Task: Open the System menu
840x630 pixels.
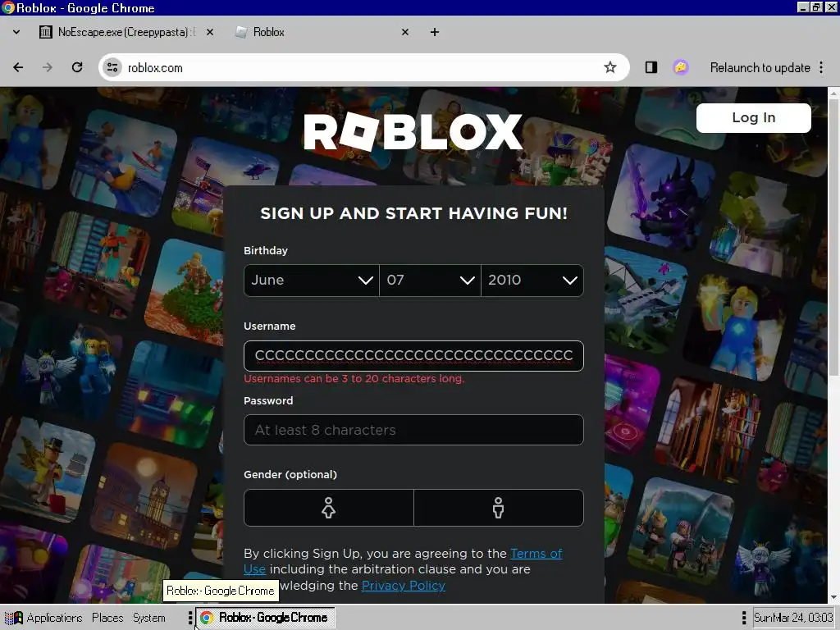Action: pos(149,618)
